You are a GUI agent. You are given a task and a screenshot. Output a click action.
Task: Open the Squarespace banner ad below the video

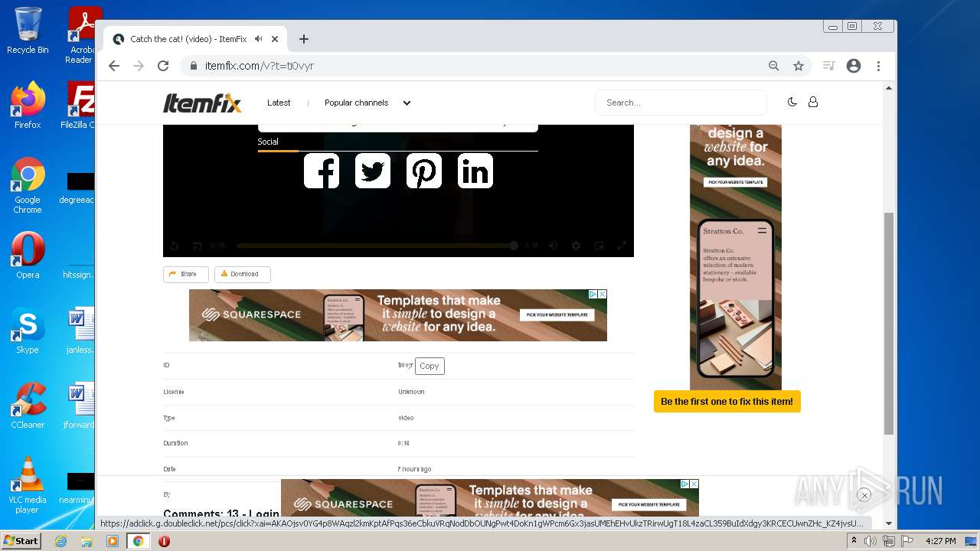click(398, 315)
